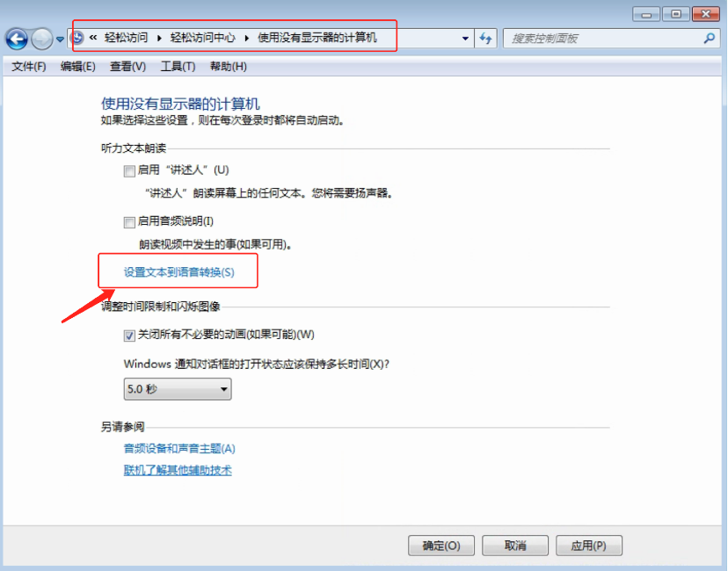Expand arrow after 轻松访问 breadcrumb

coord(159,38)
